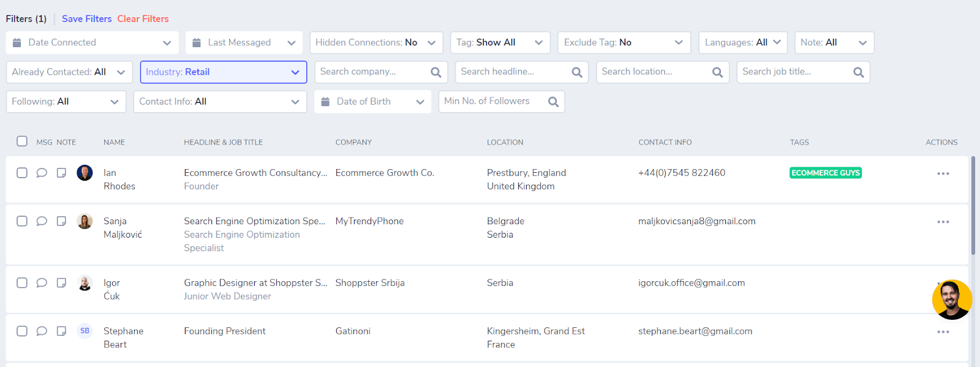Open message icon for Ian Rhodes
Screen dimensions: 980x367
[42, 173]
